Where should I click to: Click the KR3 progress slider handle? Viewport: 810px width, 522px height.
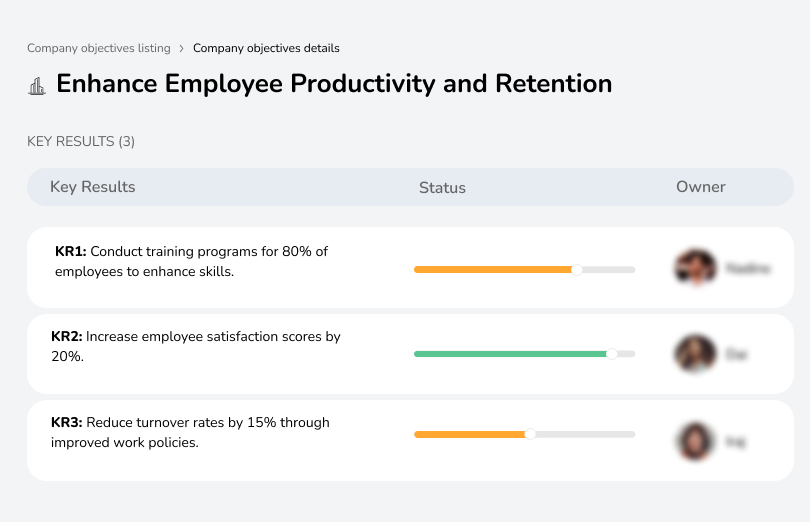coord(530,434)
